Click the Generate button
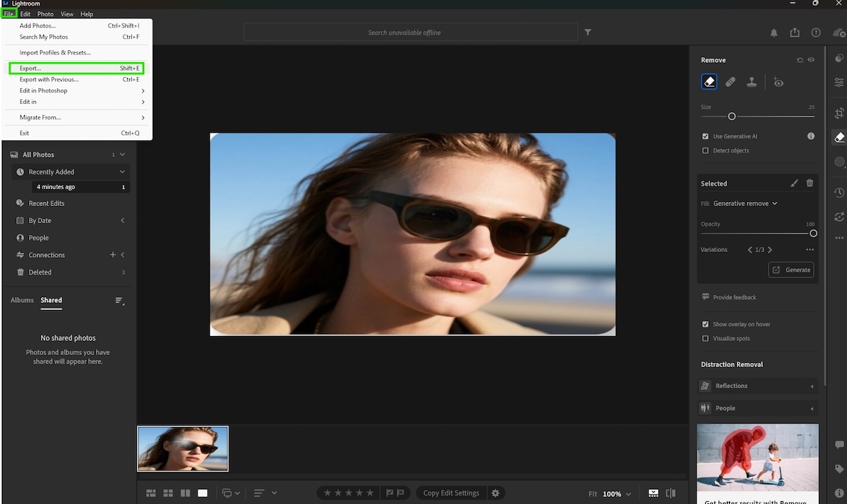 pyautogui.click(x=791, y=270)
